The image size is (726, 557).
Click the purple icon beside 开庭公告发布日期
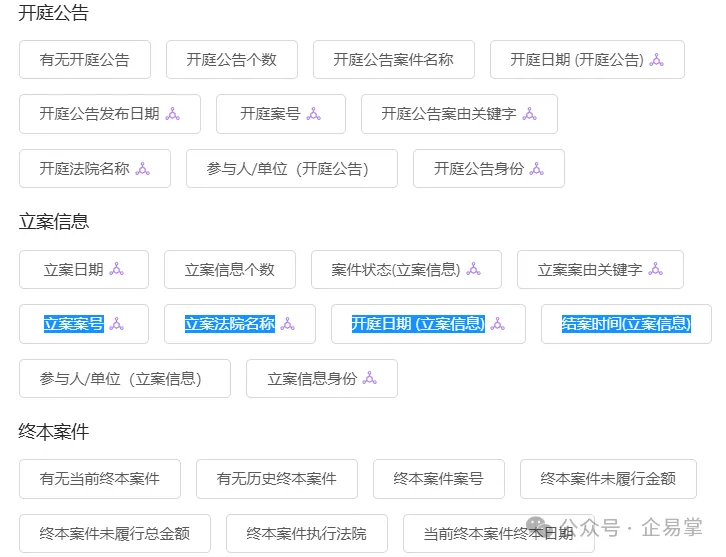coord(173,114)
